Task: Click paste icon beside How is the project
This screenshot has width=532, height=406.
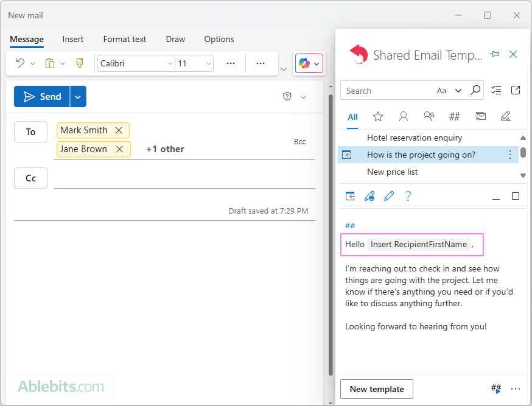Action: pyautogui.click(x=346, y=155)
